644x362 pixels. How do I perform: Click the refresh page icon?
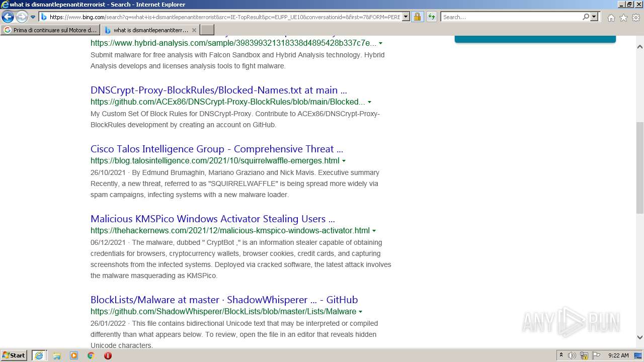point(432,17)
